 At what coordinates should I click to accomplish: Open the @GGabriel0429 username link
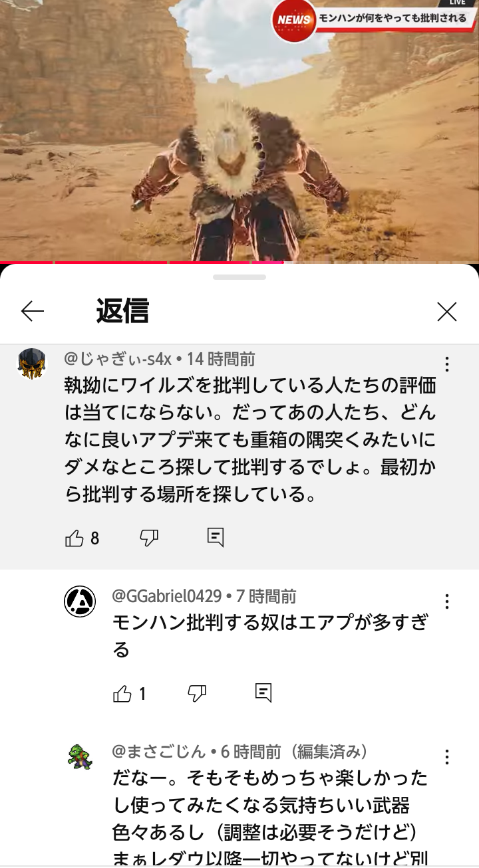click(167, 596)
